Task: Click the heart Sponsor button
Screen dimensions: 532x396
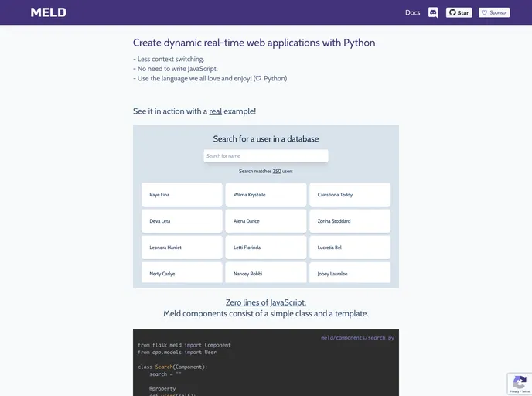Action: [494, 12]
